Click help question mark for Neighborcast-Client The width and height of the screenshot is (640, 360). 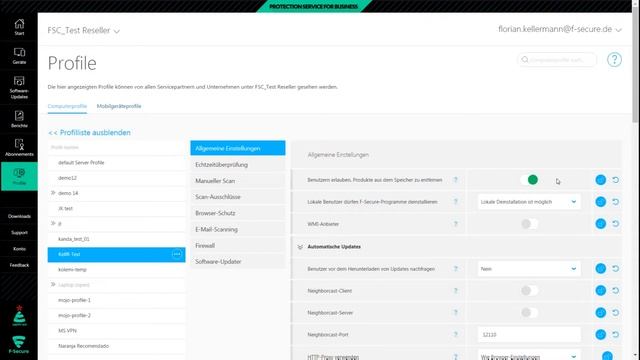point(456,291)
